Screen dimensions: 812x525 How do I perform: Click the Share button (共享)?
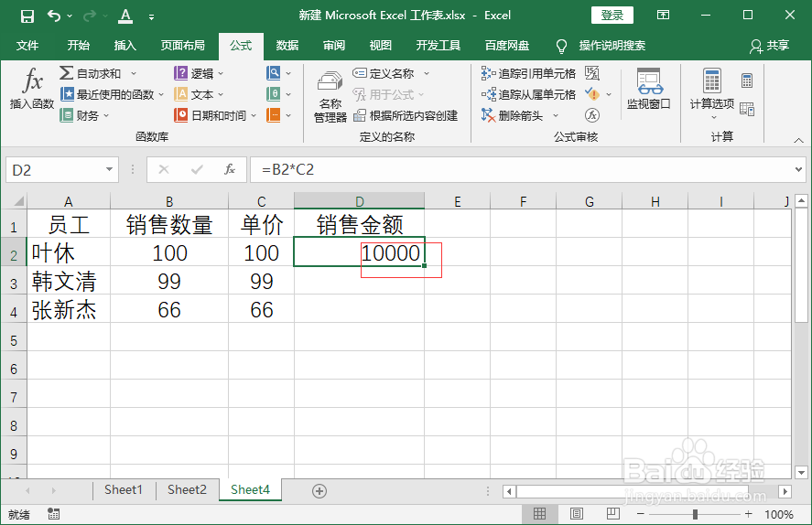click(x=770, y=46)
